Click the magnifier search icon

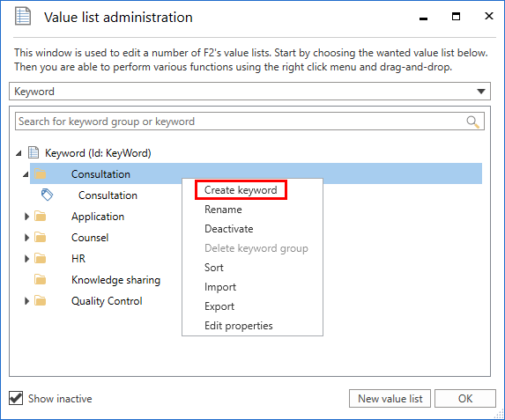(472, 122)
